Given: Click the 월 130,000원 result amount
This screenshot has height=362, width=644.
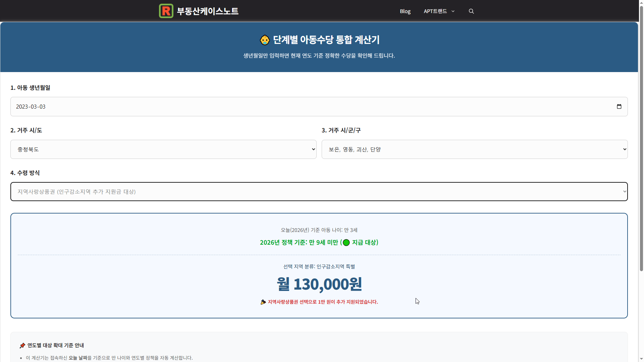Looking at the screenshot, I should point(319,284).
